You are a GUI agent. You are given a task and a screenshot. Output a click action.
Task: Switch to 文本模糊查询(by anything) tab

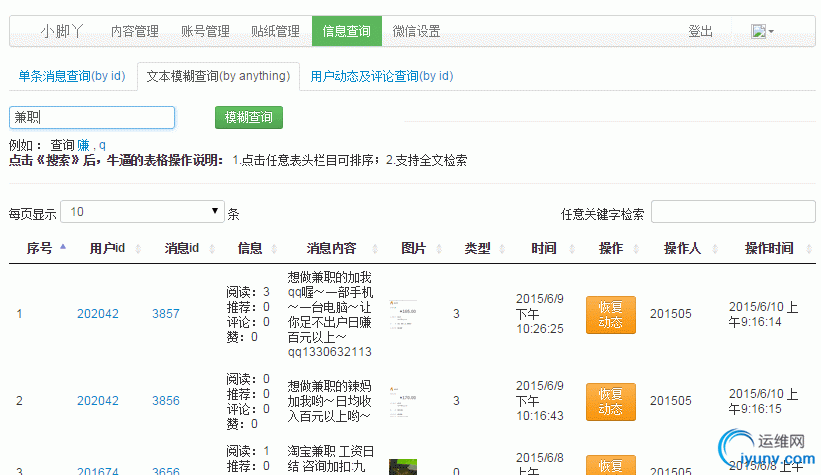[x=218, y=76]
